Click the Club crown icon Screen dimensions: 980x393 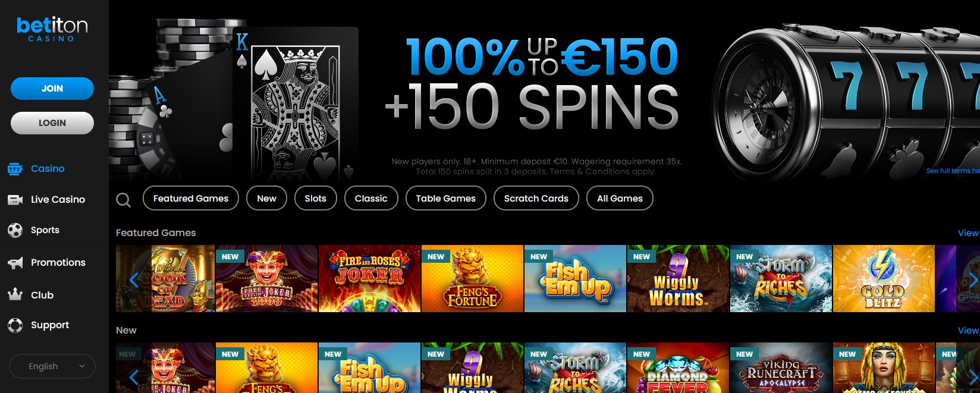(x=15, y=294)
